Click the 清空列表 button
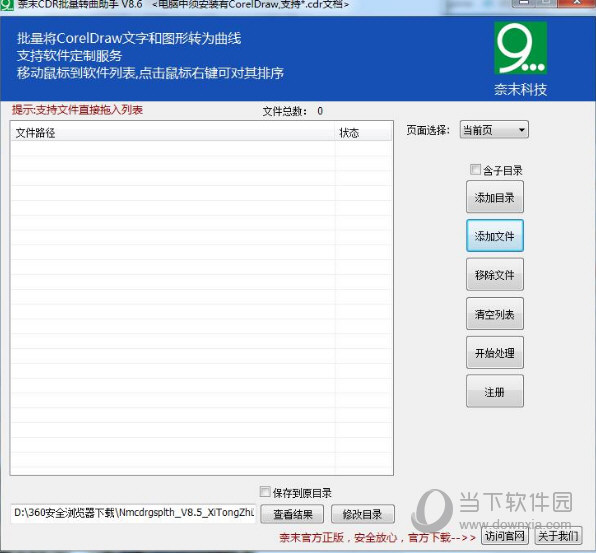Image resolution: width=596 pixels, height=554 pixels. coord(495,313)
